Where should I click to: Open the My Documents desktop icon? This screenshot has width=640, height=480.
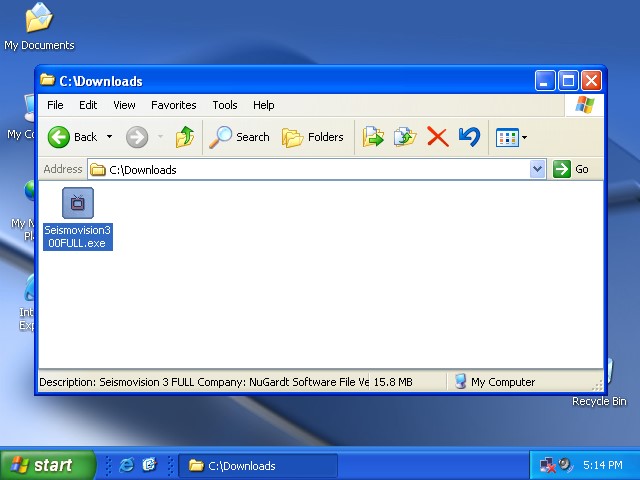pyautogui.click(x=39, y=26)
